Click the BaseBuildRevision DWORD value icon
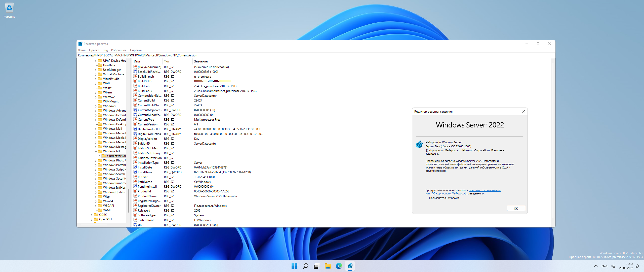Image resolution: width=644 pixels, height=272 pixels. point(135,72)
